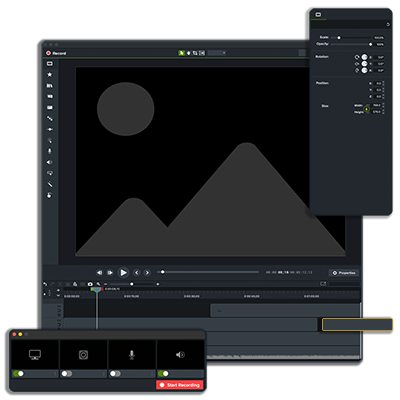Click the timeline playhead marker
Image resolution: width=400 pixels, height=400 pixels.
[97, 290]
